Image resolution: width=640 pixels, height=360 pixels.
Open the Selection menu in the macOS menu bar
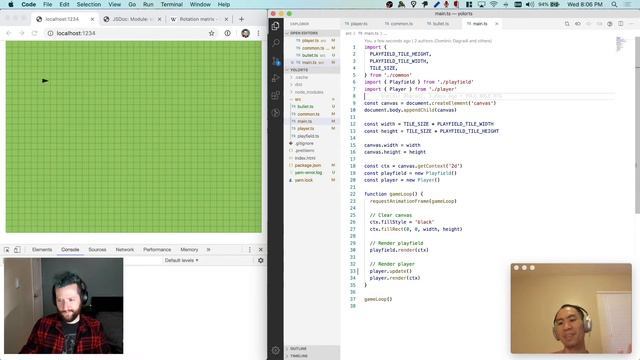(x=89, y=4)
